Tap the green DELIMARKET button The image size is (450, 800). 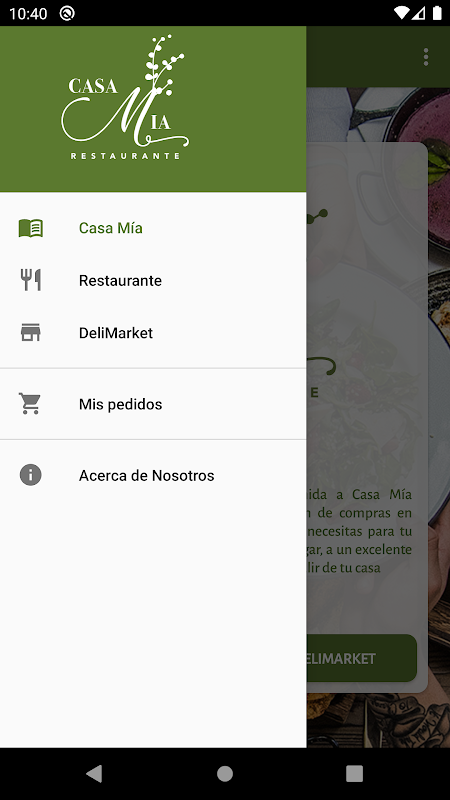click(x=361, y=658)
